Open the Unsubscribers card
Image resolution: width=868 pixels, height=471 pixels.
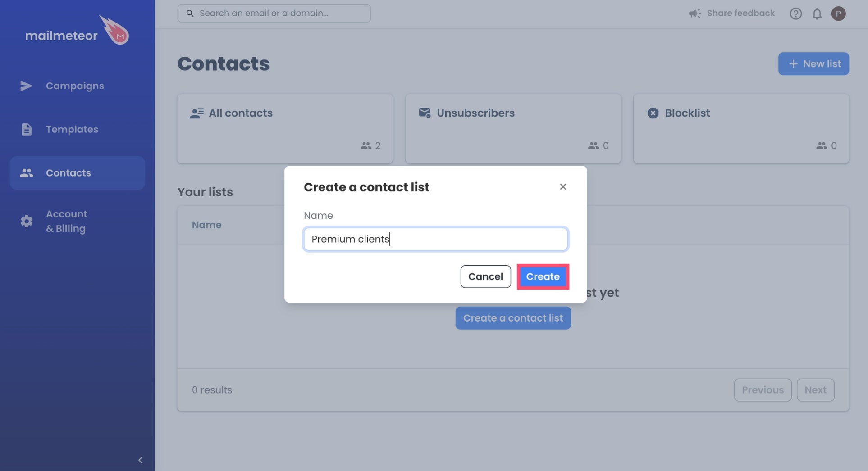click(x=513, y=128)
